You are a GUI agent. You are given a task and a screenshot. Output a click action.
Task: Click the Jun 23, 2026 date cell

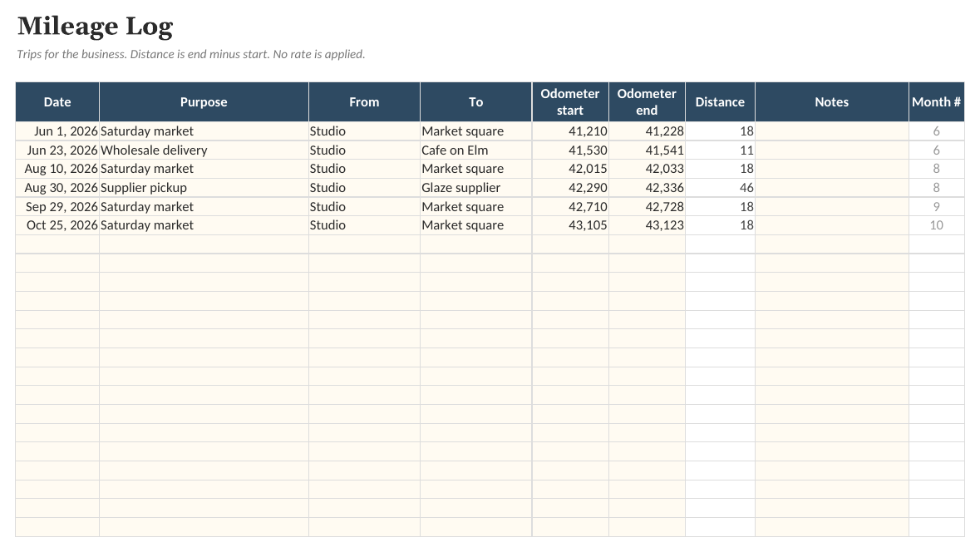tap(57, 150)
